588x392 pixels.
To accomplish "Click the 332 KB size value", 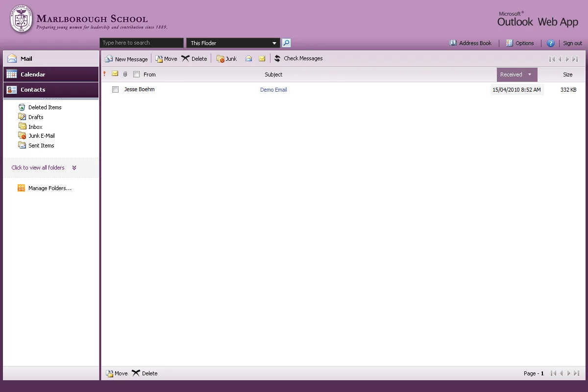I will [568, 90].
